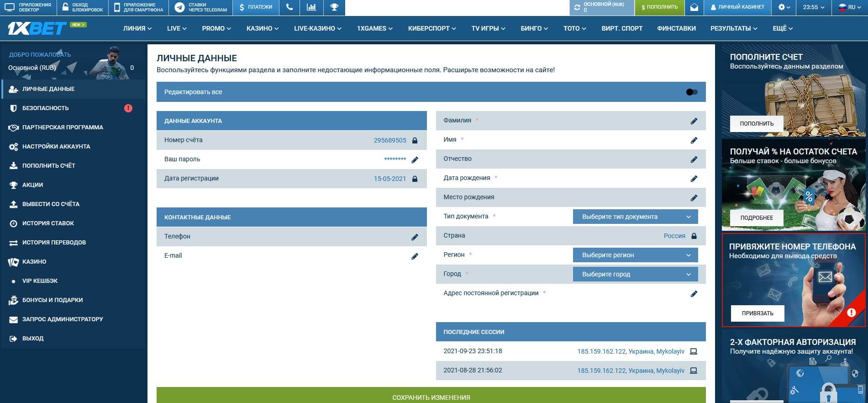
Task: Open the Выберите город dropdown
Action: coord(635,274)
